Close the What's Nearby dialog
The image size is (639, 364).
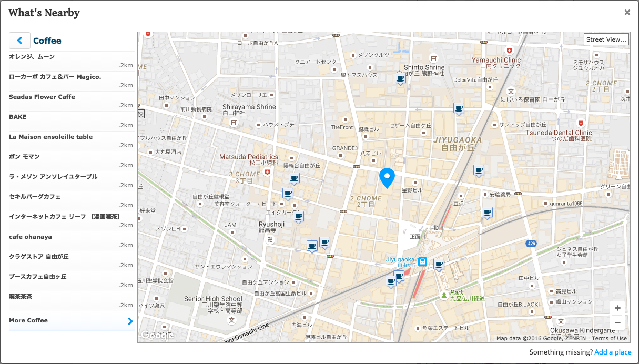(x=627, y=13)
